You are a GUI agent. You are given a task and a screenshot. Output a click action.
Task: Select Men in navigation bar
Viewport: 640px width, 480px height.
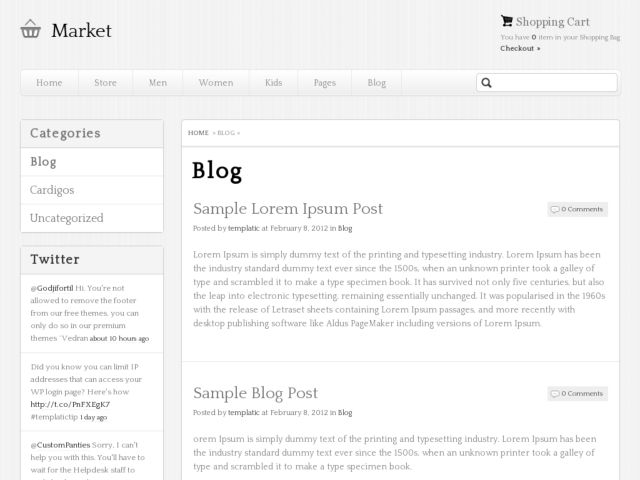click(158, 83)
